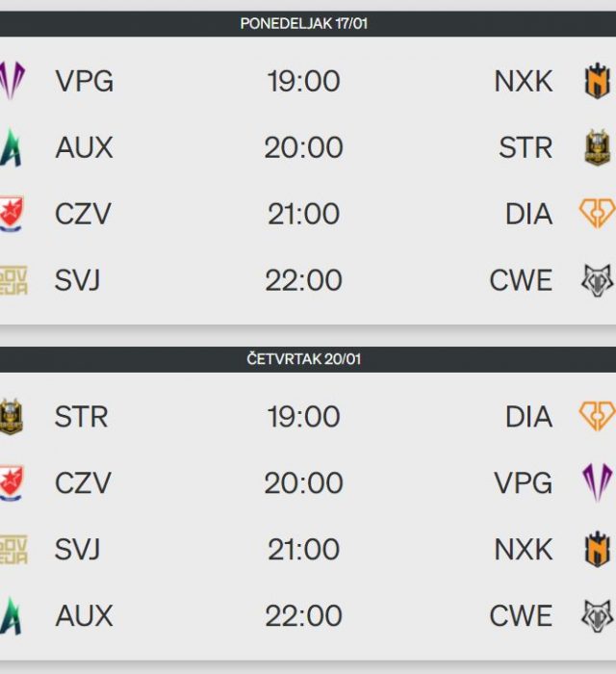616x674 pixels.
Task: Click the AUX team name on Monday 17/01
Action: 84,147
